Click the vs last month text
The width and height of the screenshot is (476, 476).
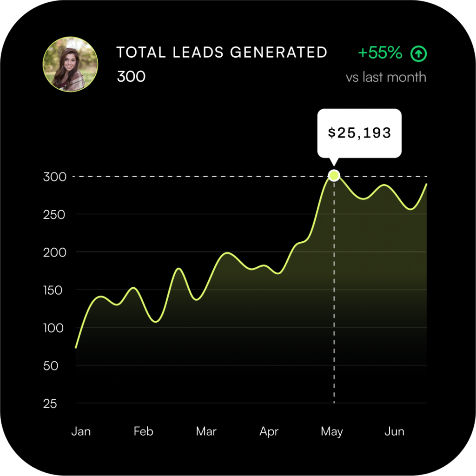(386, 77)
